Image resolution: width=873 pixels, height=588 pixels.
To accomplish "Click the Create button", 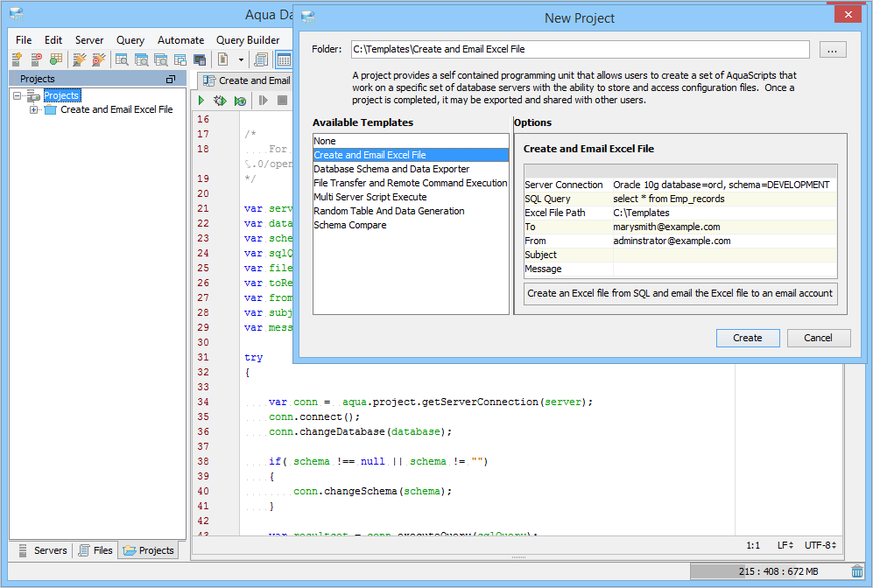I will coord(747,338).
